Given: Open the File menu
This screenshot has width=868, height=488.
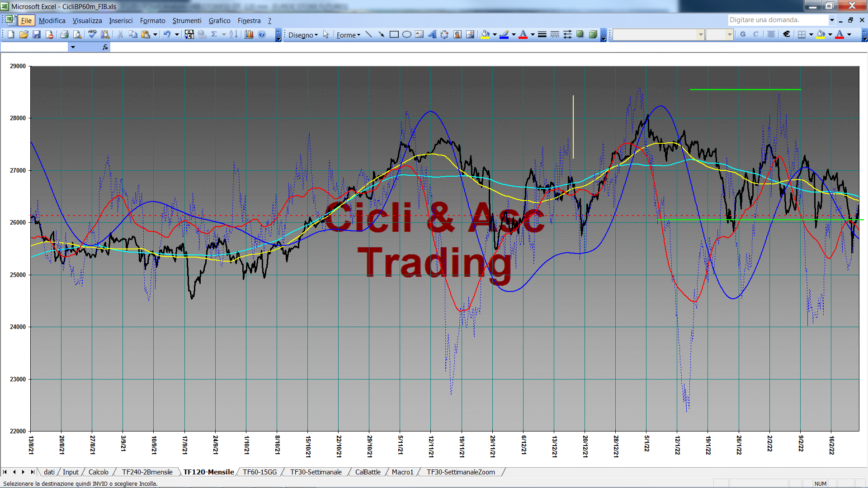Looking at the screenshot, I should (x=26, y=21).
